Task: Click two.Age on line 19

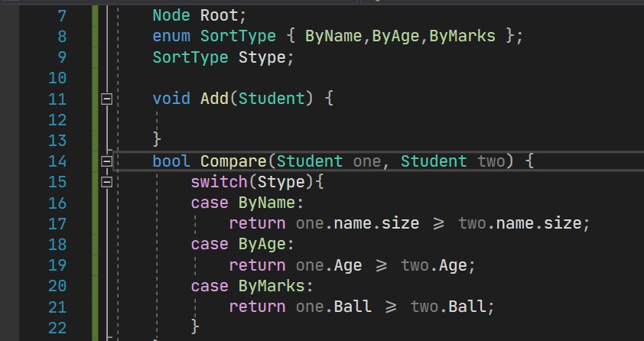Action: pos(434,265)
